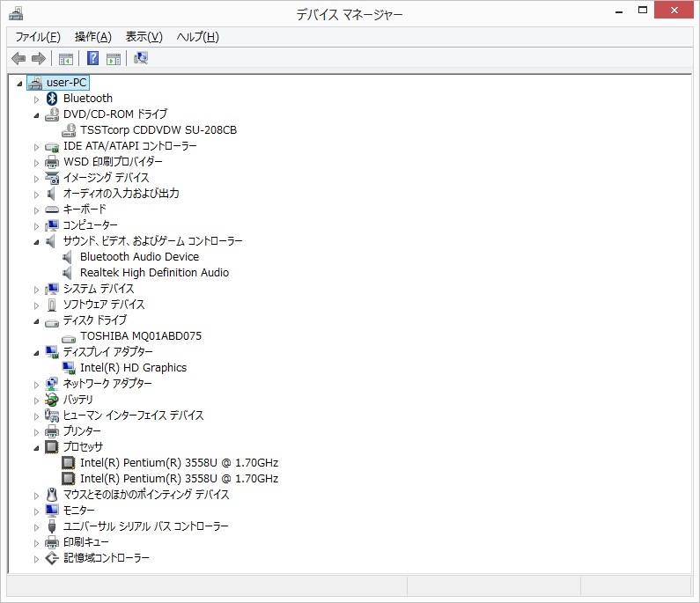Image resolution: width=700 pixels, height=603 pixels.
Task: Click the Forward arrow toolbar icon
Action: pos(39,58)
